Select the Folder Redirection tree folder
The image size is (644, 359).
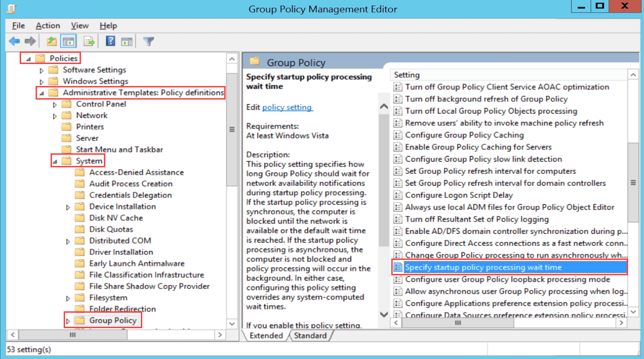pyautogui.click(x=122, y=309)
